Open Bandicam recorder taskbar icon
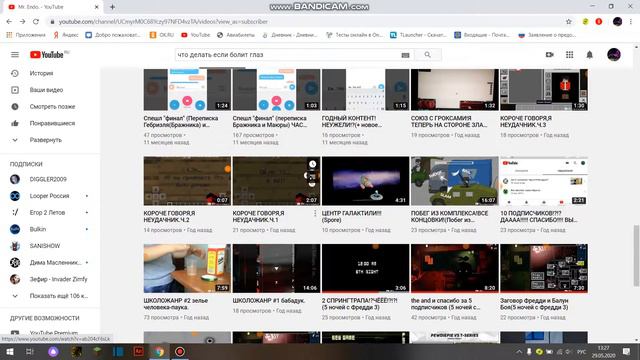 [180, 352]
